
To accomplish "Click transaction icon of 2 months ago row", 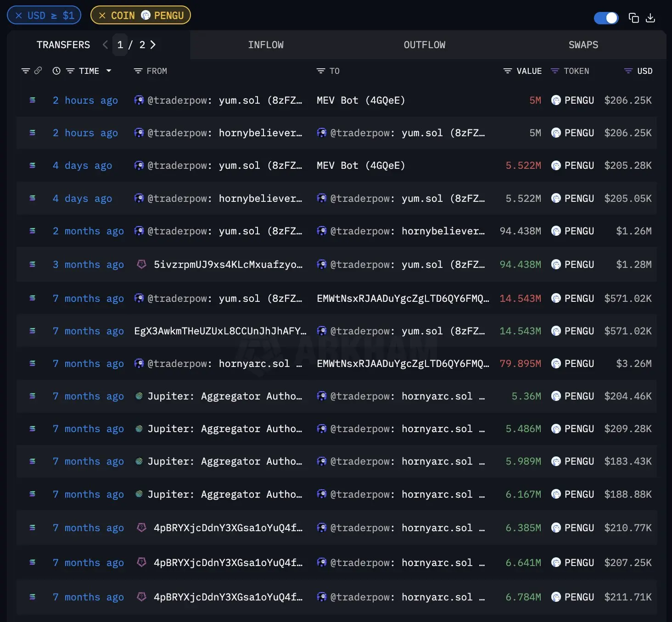I will (x=33, y=231).
